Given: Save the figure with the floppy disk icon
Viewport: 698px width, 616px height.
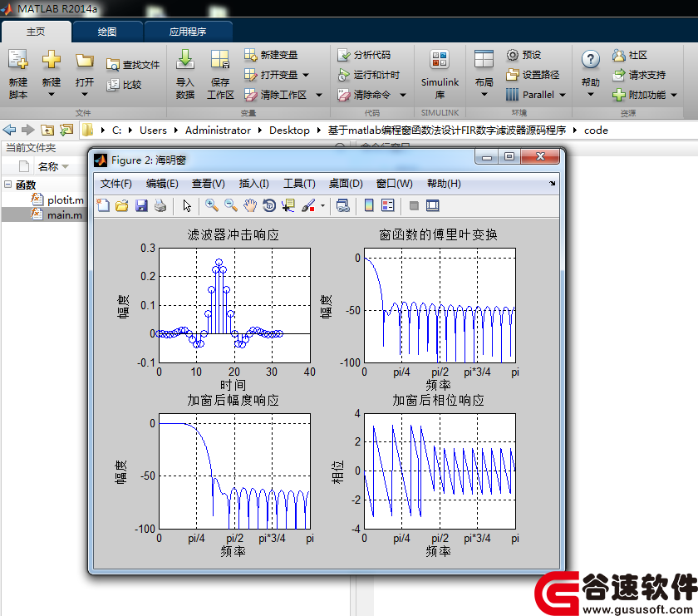Looking at the screenshot, I should pos(141,205).
